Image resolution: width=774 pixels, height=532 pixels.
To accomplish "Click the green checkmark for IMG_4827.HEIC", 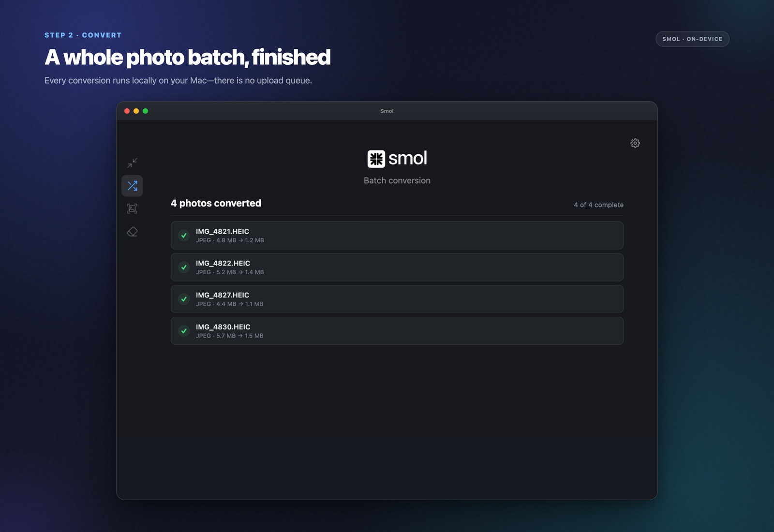I will coord(184,299).
